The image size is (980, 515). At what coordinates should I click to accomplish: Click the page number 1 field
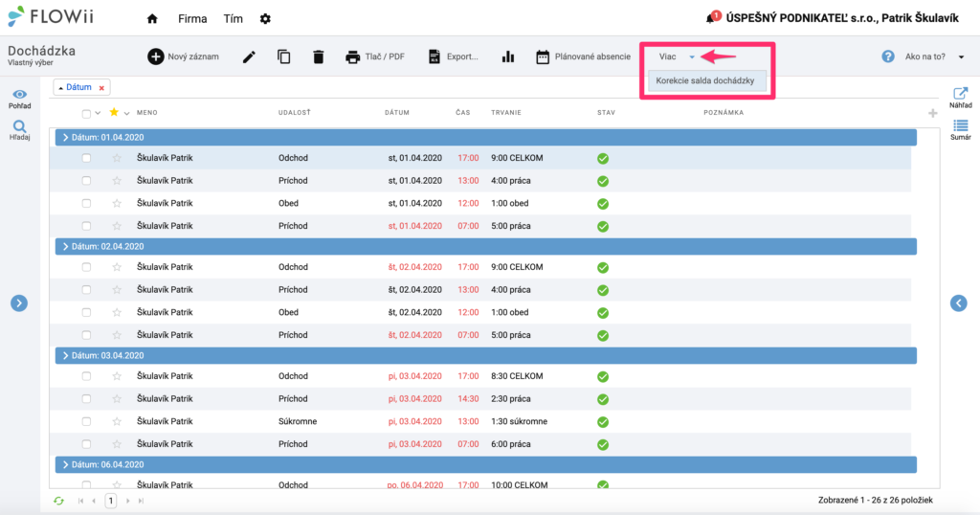click(x=111, y=501)
